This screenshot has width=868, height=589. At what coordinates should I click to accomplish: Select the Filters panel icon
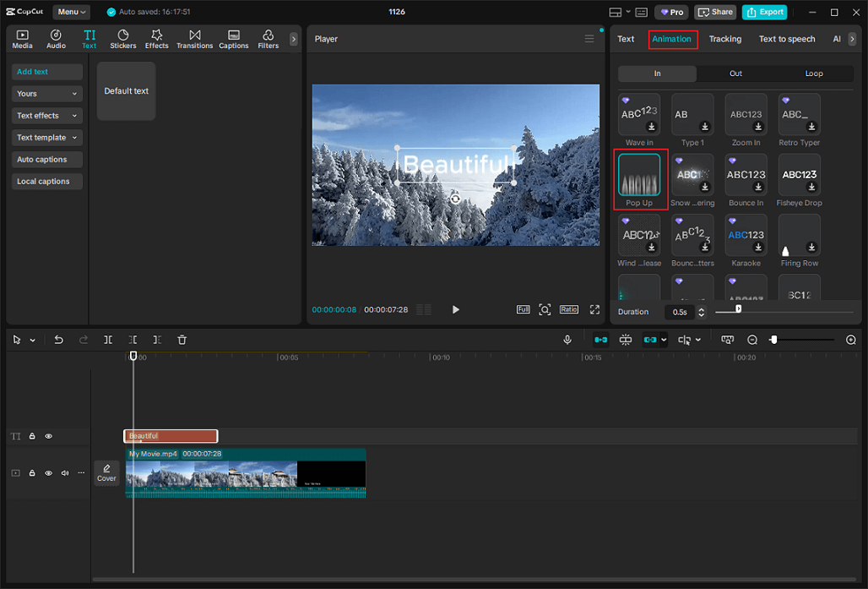click(x=268, y=38)
